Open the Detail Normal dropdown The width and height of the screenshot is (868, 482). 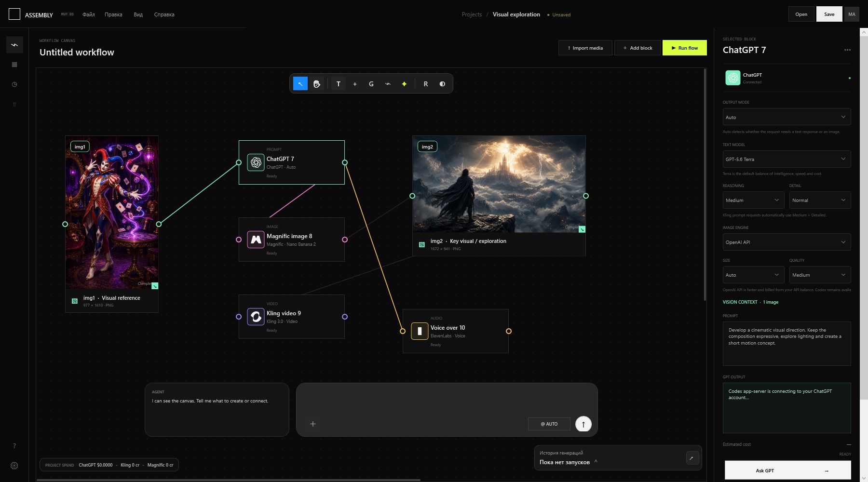820,200
